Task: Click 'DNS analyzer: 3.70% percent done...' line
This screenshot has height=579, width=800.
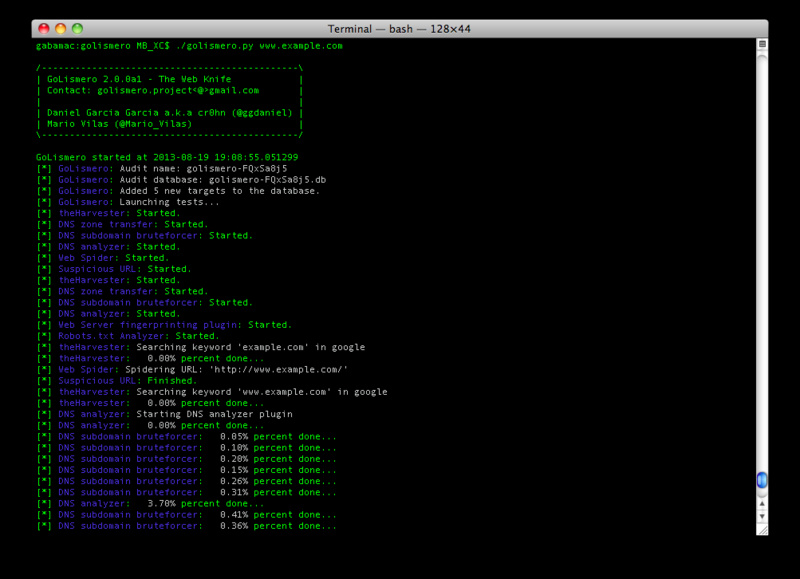Action: point(150,504)
